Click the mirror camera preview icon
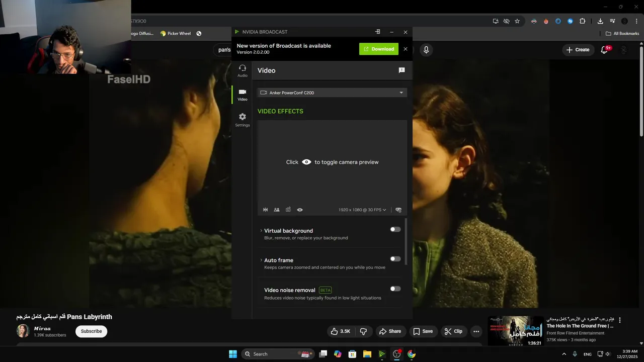Image resolution: width=644 pixels, height=362 pixels. click(x=266, y=210)
